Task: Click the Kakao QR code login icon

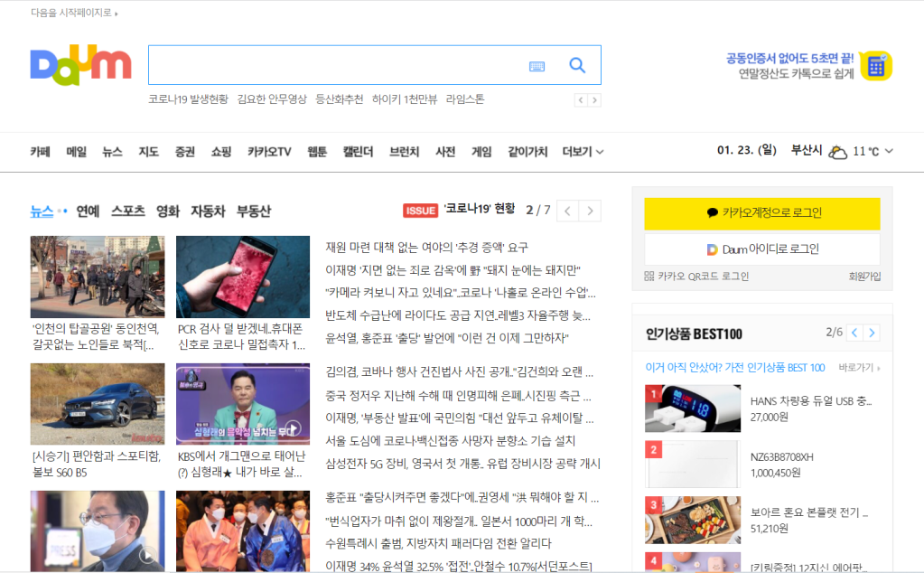Action: point(649,277)
